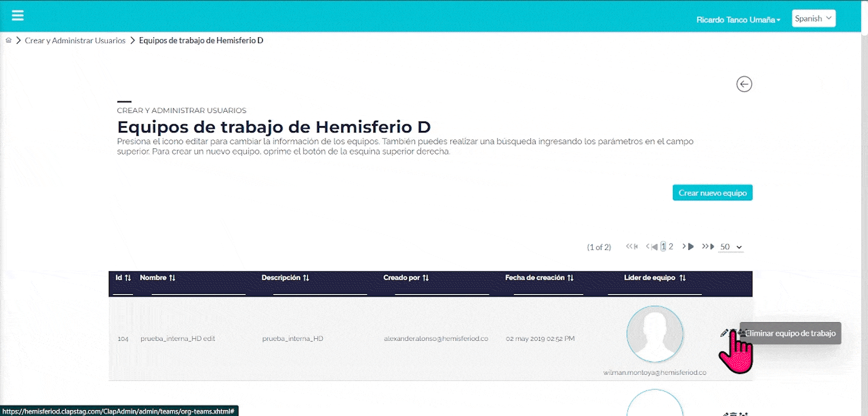Click the "CREAR Y ADMINISTRAR USUARIOS" section label
Image resolution: width=868 pixels, height=416 pixels.
pyautogui.click(x=182, y=110)
